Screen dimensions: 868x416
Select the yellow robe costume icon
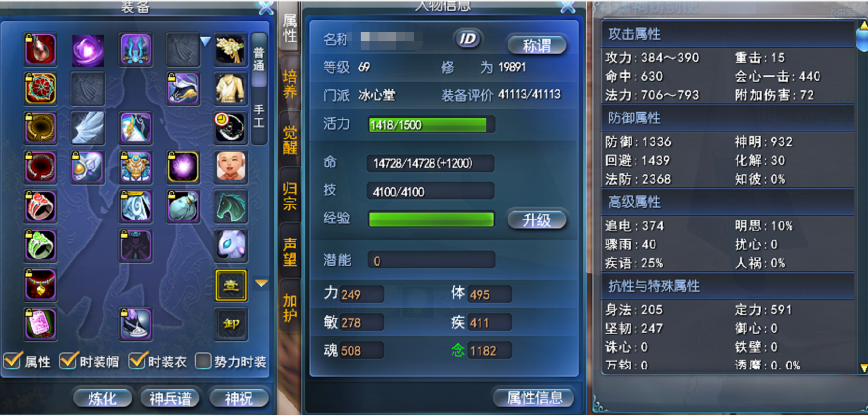click(231, 89)
